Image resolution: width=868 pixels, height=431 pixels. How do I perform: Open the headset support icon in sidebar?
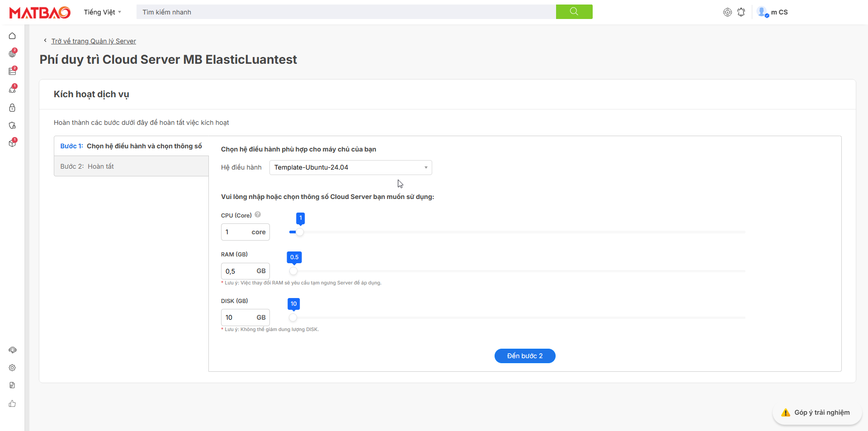(12, 350)
